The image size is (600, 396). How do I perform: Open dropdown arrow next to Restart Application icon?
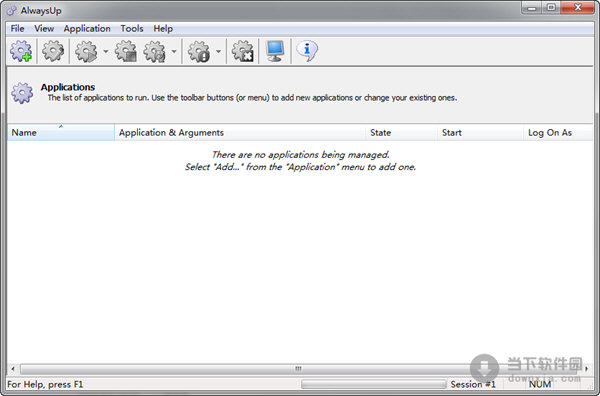pyautogui.click(x=174, y=51)
